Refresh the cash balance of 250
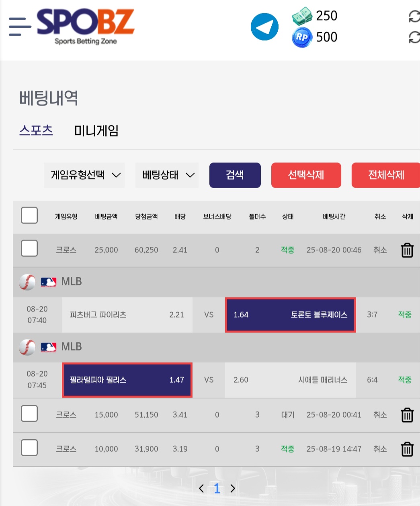This screenshot has width=420, height=506. click(414, 16)
